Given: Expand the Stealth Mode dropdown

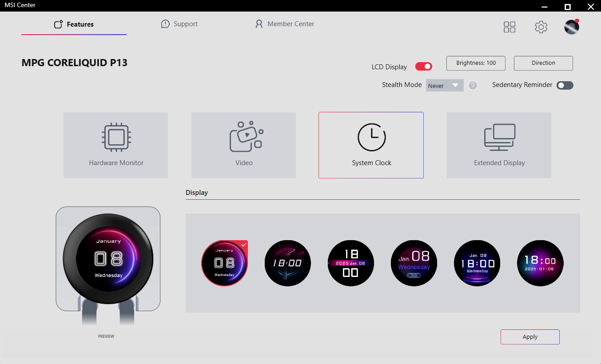Looking at the screenshot, I should (445, 86).
